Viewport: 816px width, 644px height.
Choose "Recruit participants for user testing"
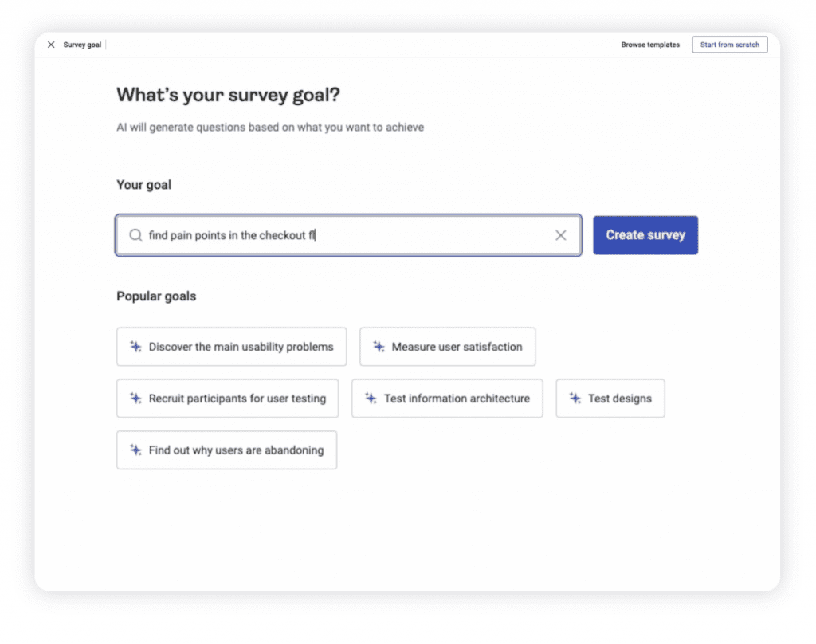point(227,398)
